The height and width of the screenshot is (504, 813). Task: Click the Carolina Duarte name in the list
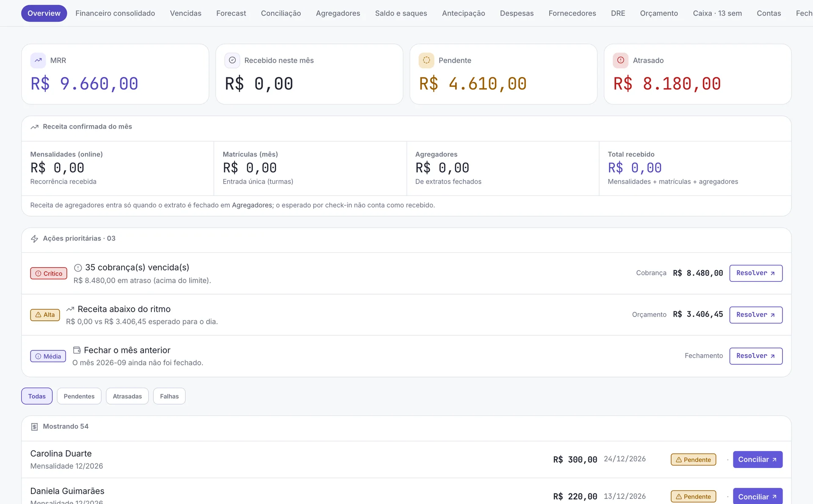point(61,454)
